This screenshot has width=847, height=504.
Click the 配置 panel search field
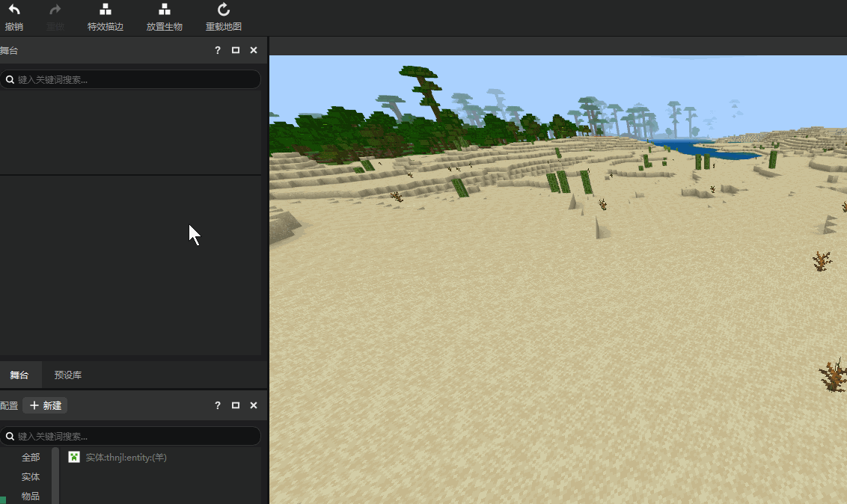tap(130, 436)
